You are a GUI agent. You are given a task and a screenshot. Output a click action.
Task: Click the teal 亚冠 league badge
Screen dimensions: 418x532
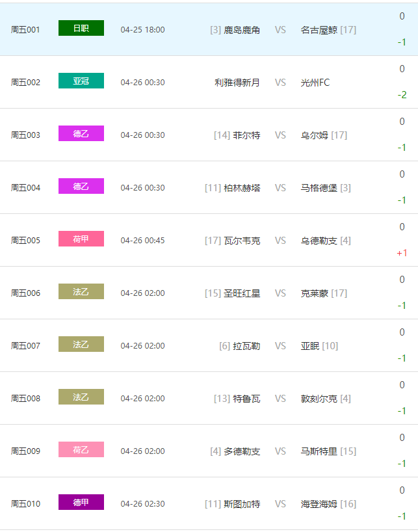81,81
